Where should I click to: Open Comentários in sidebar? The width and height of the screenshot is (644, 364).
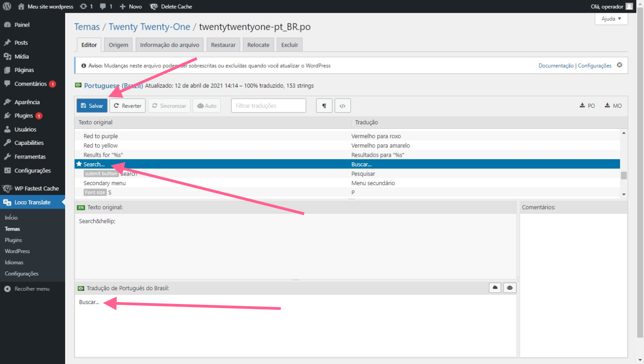(x=33, y=84)
